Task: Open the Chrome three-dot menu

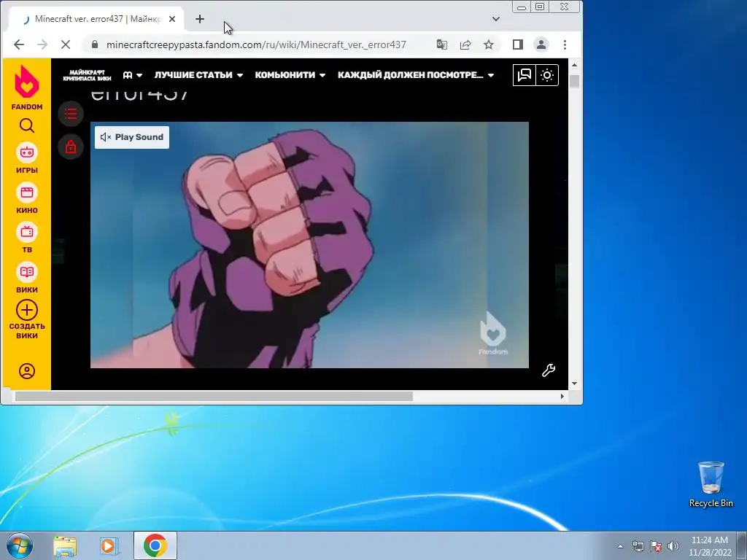Action: point(565,44)
